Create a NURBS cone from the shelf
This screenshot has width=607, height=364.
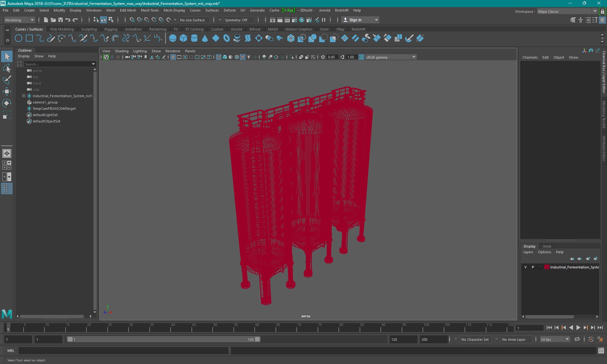pos(205,38)
